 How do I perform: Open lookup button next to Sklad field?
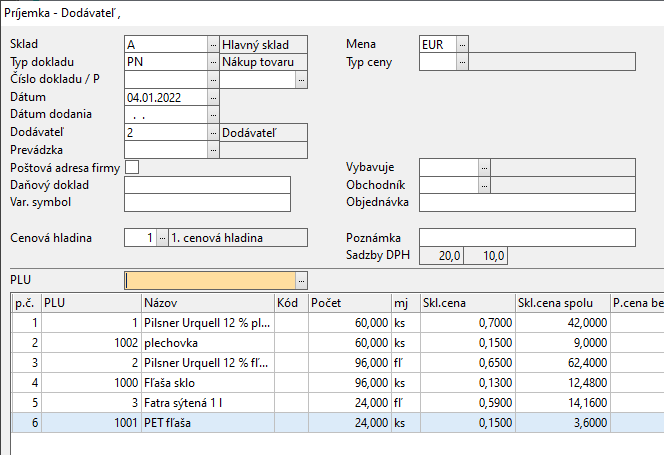pos(213,44)
